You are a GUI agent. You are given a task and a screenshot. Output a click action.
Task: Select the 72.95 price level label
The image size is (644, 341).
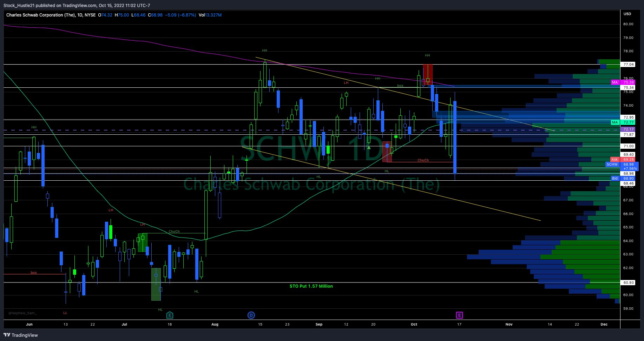pos(628,118)
